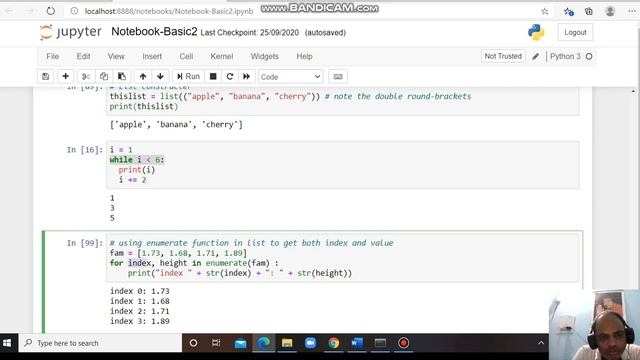Click the Logout button

(575, 32)
